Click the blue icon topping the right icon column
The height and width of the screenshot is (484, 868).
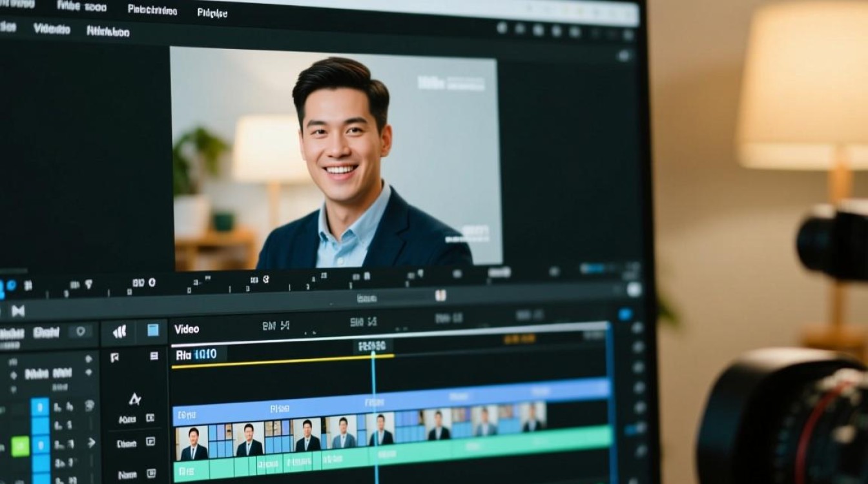pos(625,315)
